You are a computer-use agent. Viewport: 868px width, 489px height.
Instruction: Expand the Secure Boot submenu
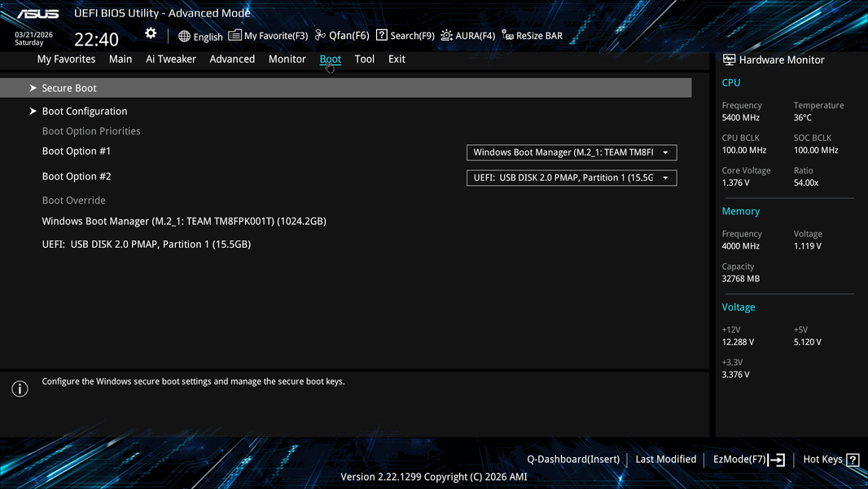(x=345, y=88)
